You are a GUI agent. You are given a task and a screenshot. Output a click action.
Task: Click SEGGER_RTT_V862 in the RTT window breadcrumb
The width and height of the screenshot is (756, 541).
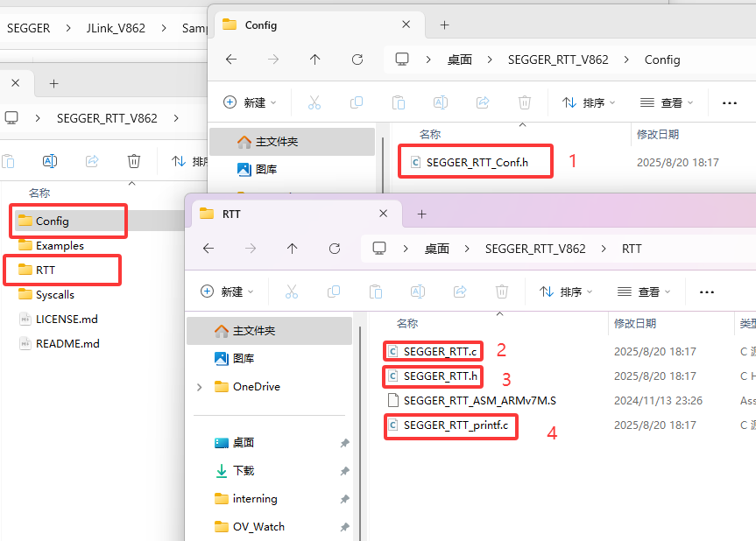pos(534,249)
